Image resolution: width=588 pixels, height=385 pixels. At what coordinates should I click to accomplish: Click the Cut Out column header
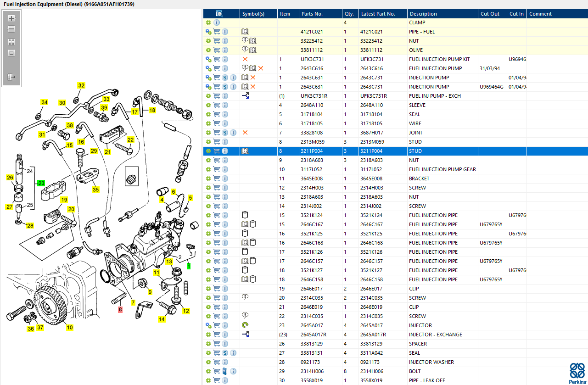(492, 14)
